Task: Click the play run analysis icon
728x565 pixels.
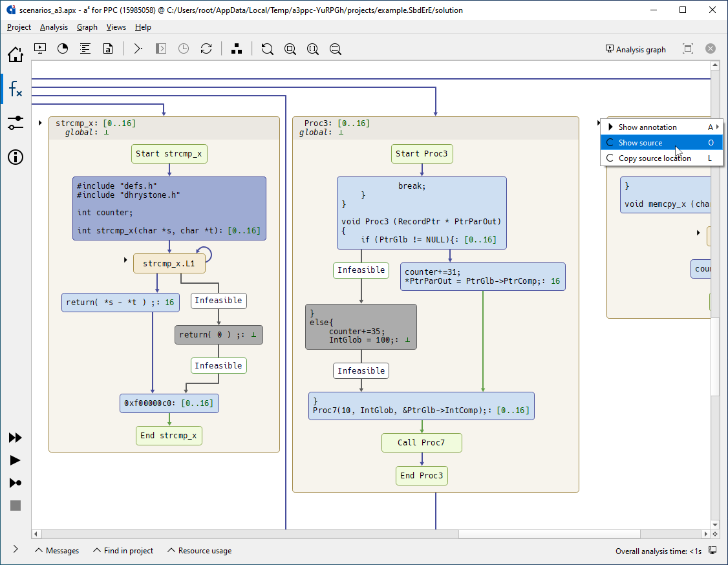Action: click(16, 460)
